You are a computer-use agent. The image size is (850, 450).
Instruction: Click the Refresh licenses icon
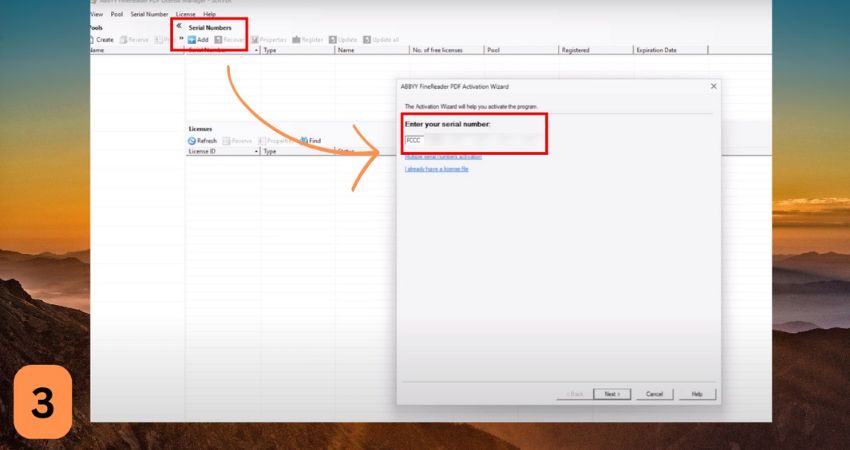tap(192, 141)
